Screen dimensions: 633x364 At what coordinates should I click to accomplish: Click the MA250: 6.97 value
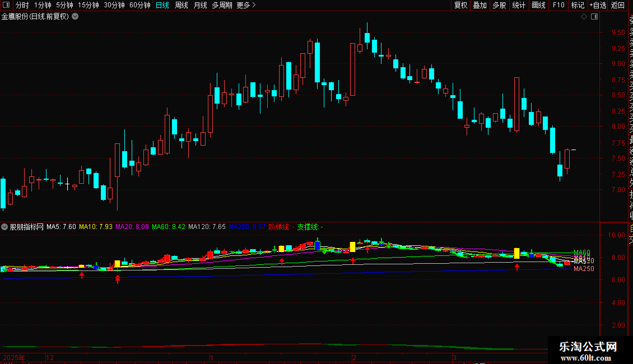click(247, 227)
